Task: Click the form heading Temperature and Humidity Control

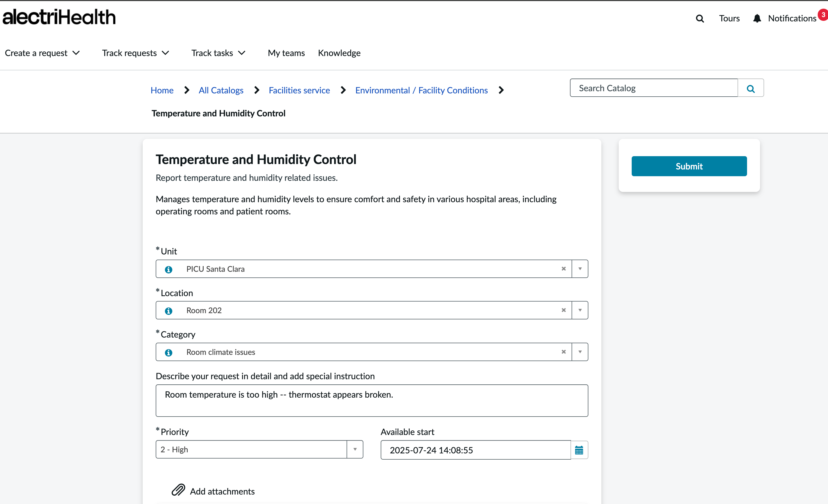Action: pyautogui.click(x=256, y=160)
